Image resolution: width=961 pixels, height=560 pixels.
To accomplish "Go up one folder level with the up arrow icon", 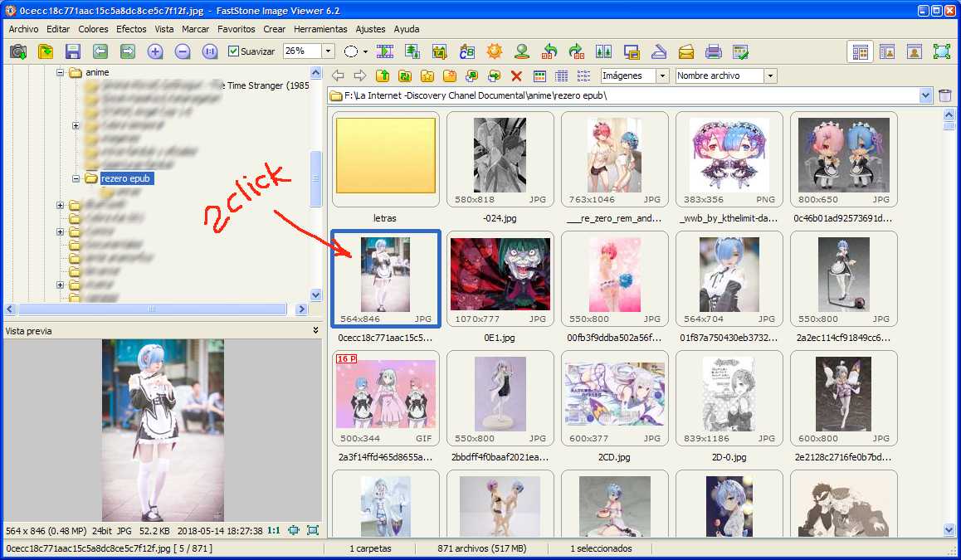I will click(x=383, y=76).
